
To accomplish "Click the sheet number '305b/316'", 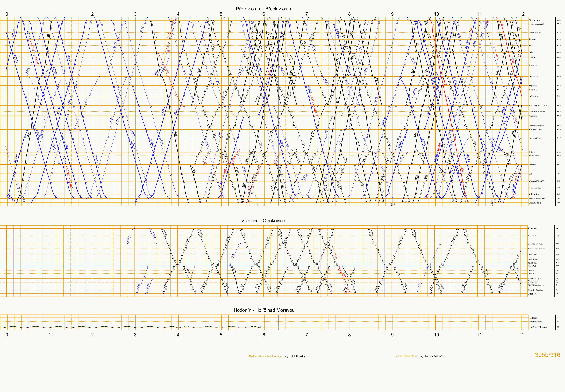I will pyautogui.click(x=547, y=355).
